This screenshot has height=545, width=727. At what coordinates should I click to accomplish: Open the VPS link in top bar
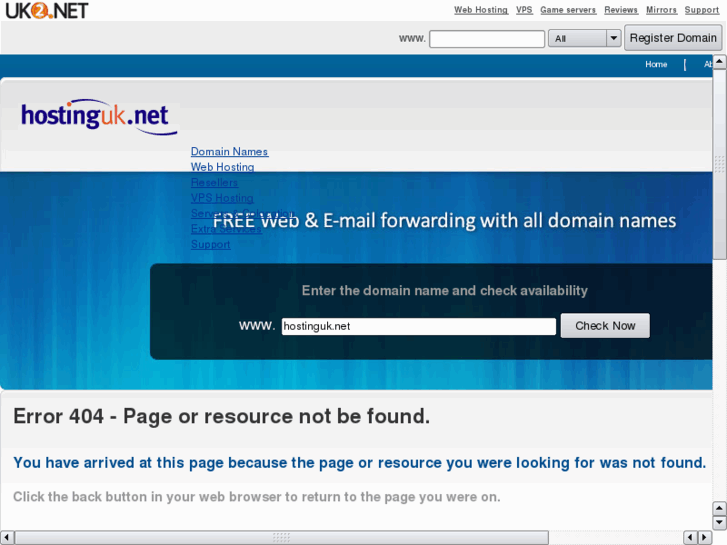tap(524, 10)
